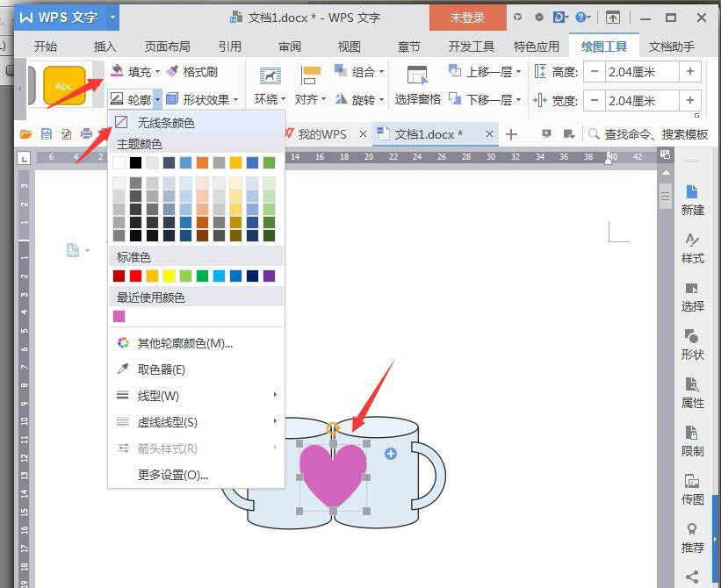721x588 pixels.
Task: Open the 填充 fill tool
Action: click(134, 72)
